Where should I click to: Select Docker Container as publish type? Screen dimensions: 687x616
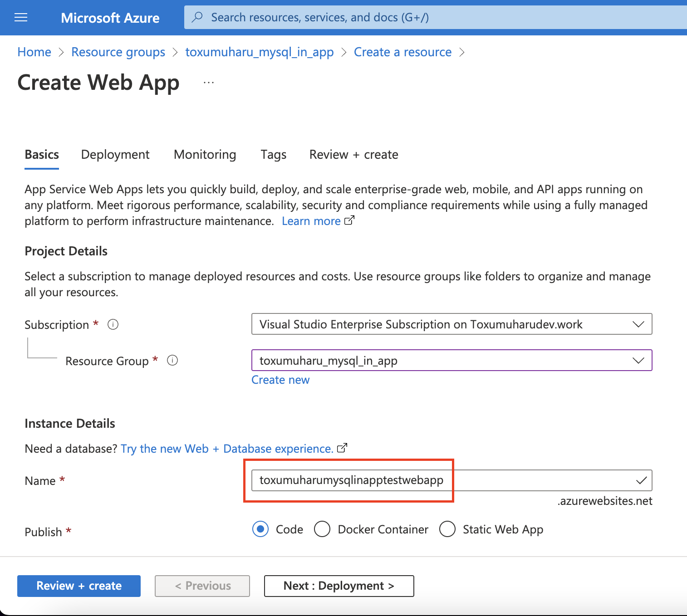pos(322,529)
